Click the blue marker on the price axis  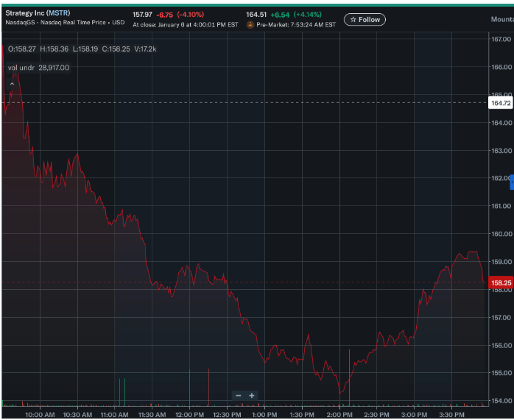point(511,182)
